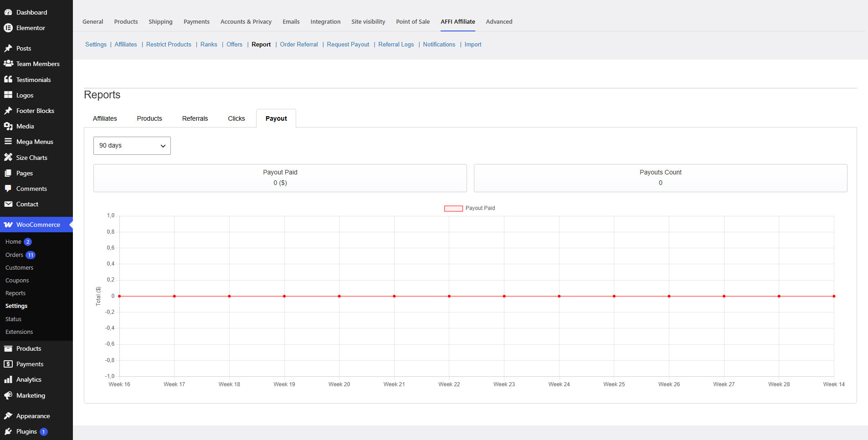Open the Accounts & Privacy tab

(246, 21)
